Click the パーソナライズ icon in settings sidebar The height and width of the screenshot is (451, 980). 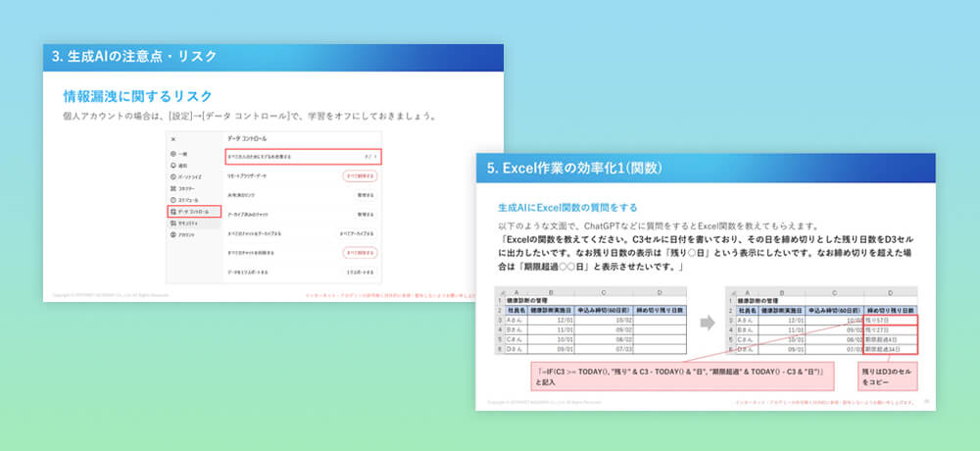[x=173, y=177]
